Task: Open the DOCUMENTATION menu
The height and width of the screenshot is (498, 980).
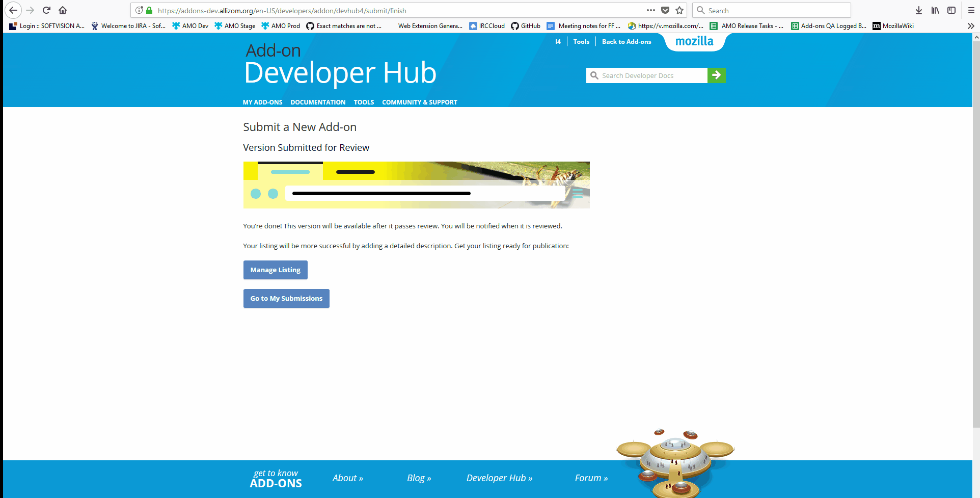Action: coord(318,102)
